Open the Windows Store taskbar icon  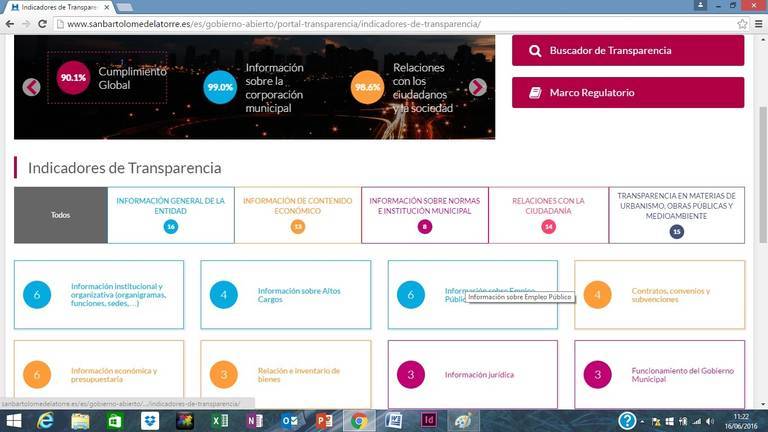(115, 421)
